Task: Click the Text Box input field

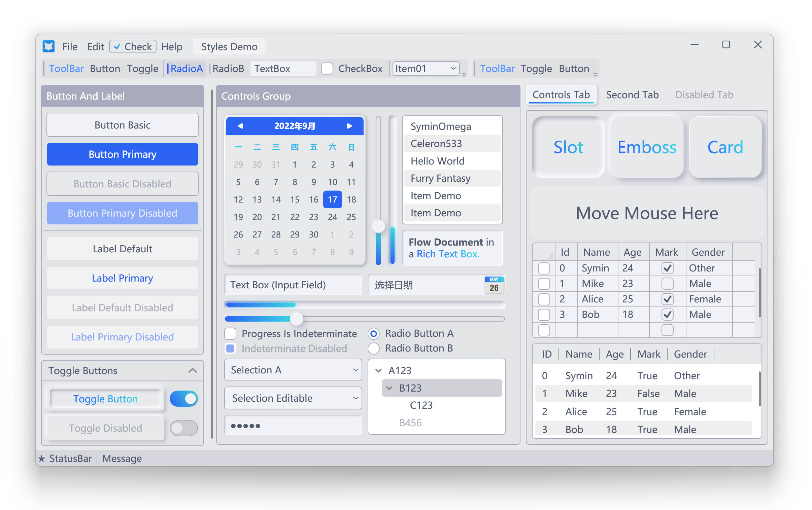Action: pyautogui.click(x=293, y=285)
